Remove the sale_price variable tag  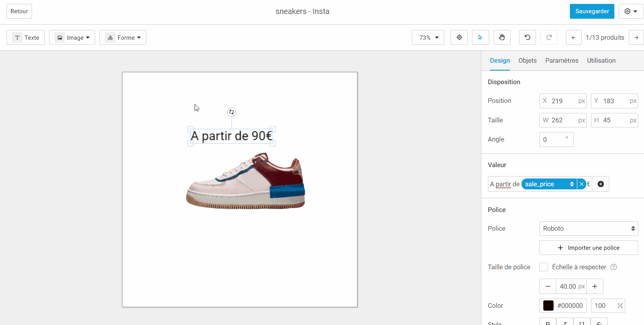tap(582, 184)
